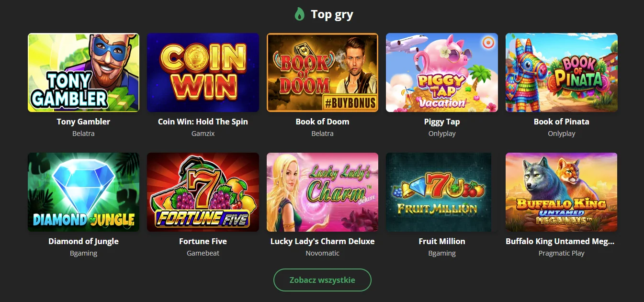
Task: Click the Fruit Million title text
Action: click(x=441, y=241)
